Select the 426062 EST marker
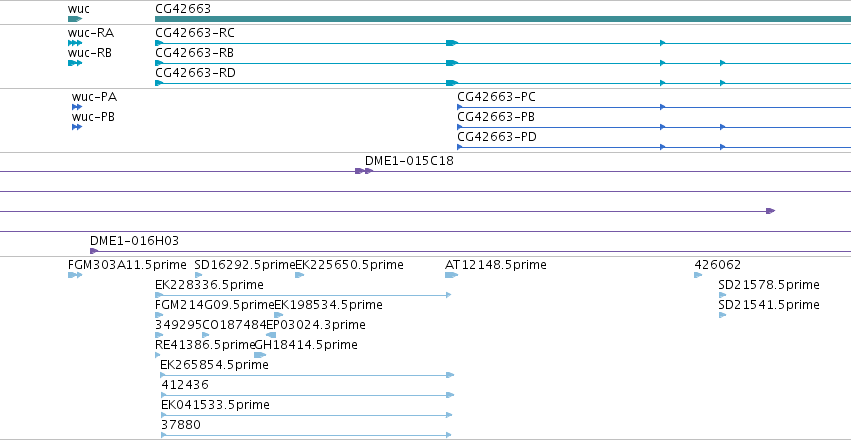Viewport: 851px width, 440px height. (698, 275)
